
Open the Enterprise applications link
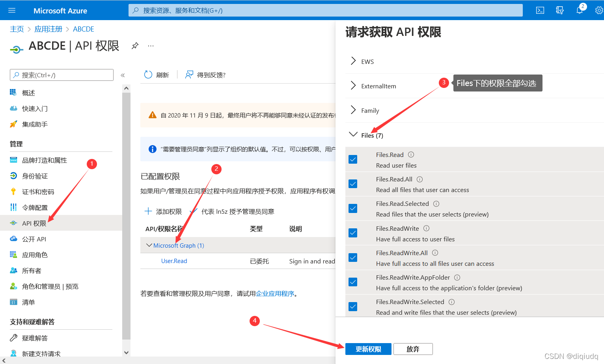point(275,293)
